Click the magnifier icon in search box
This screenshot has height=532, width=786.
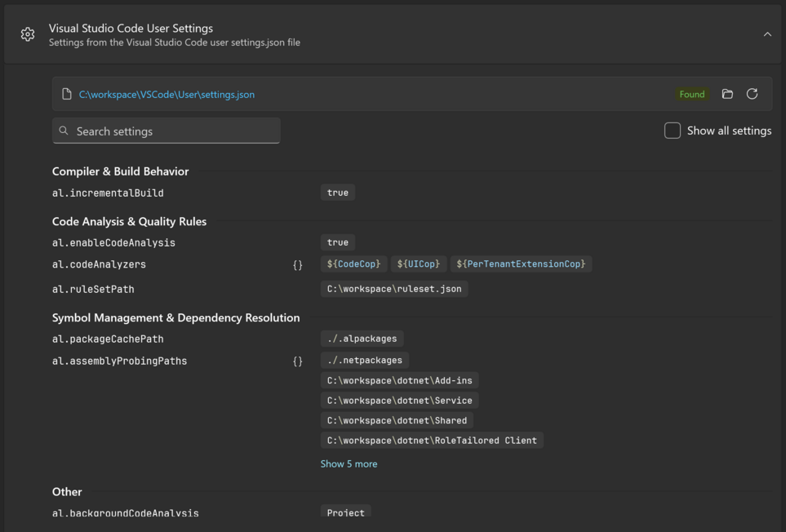pyautogui.click(x=64, y=131)
